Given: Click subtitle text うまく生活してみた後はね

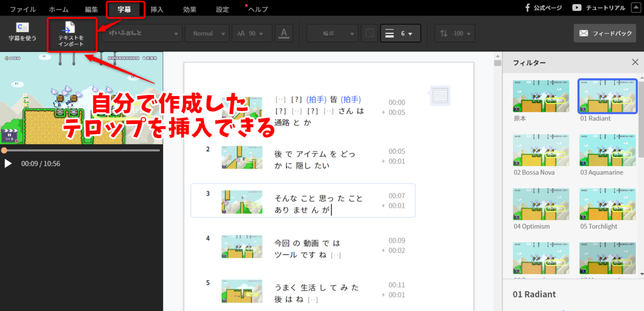Looking at the screenshot, I should (x=317, y=293).
